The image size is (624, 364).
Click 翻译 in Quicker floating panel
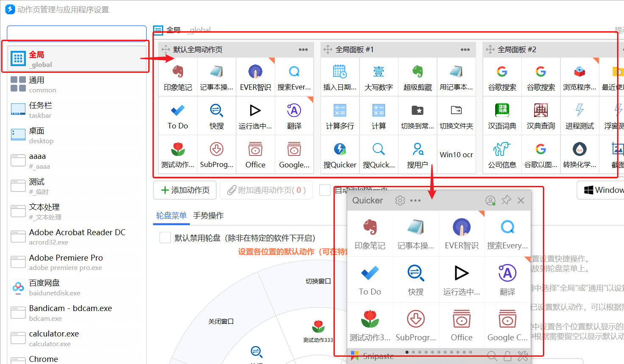pyautogui.click(x=507, y=280)
